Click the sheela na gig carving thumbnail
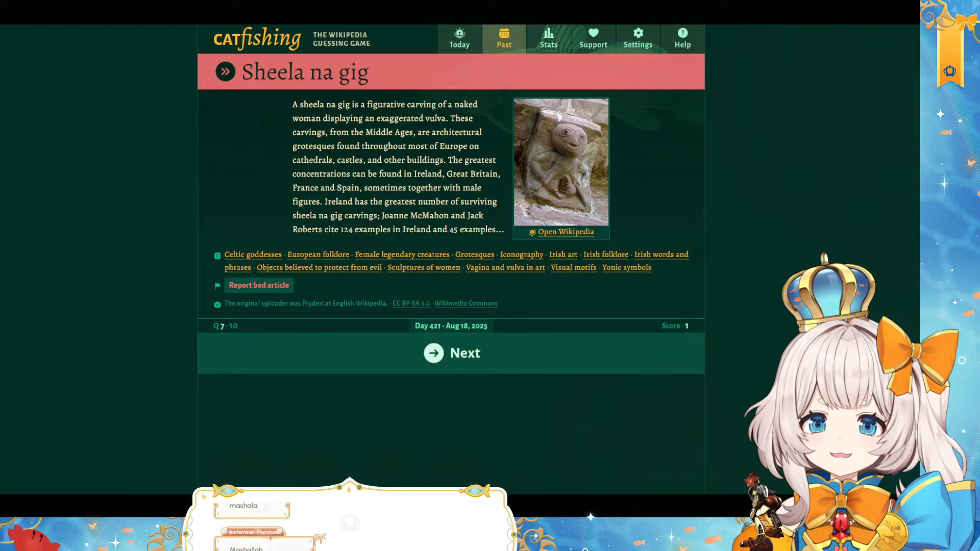This screenshot has width=980, height=551. click(561, 162)
